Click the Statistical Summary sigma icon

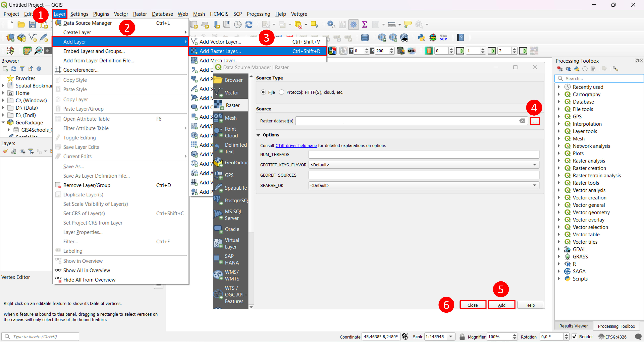click(x=364, y=24)
